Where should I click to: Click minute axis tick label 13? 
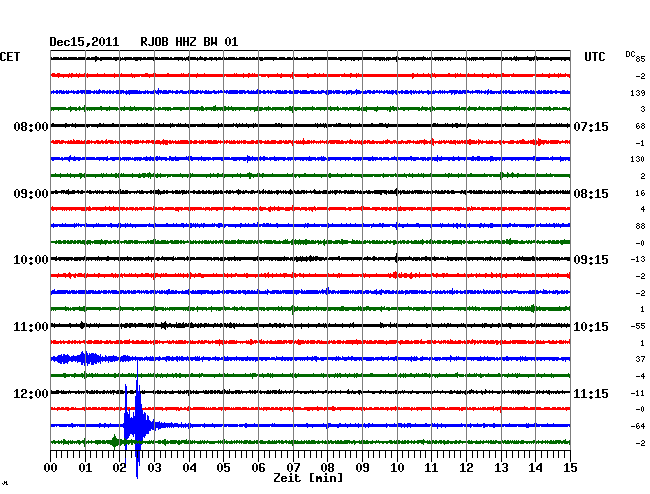(x=501, y=468)
